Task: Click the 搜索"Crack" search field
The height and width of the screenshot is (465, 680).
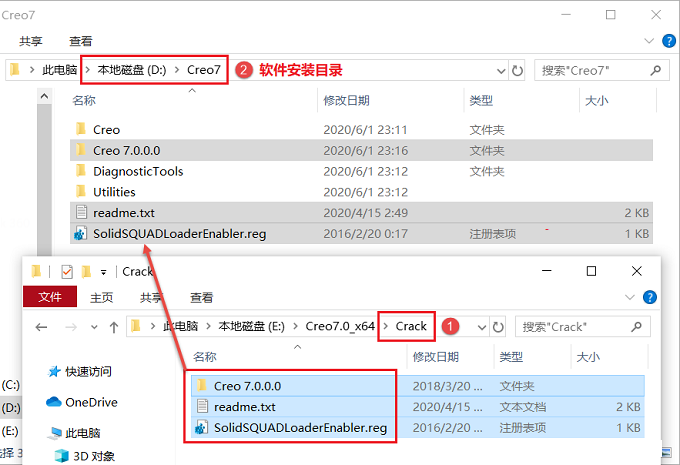Action: (x=582, y=327)
